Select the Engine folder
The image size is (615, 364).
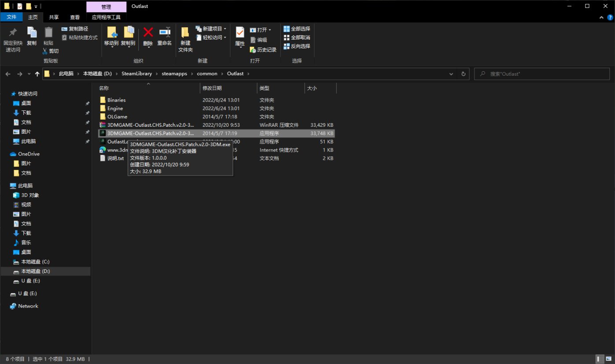(x=216, y=108)
